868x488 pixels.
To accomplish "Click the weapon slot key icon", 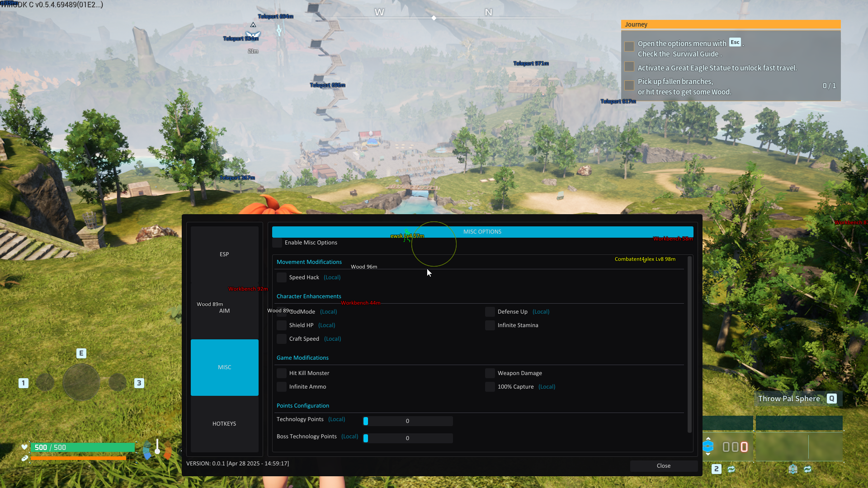I will point(793,469).
